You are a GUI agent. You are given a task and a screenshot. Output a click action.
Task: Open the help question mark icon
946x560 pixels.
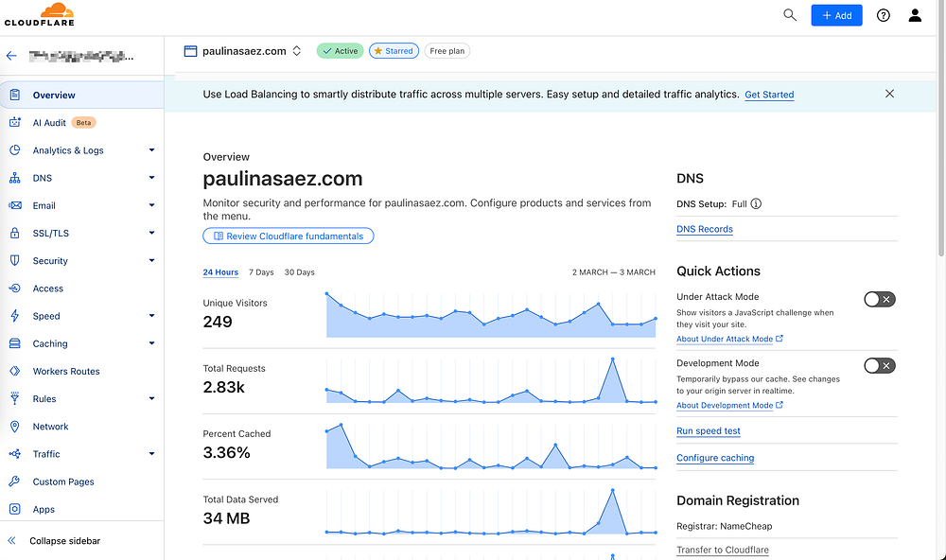click(884, 15)
